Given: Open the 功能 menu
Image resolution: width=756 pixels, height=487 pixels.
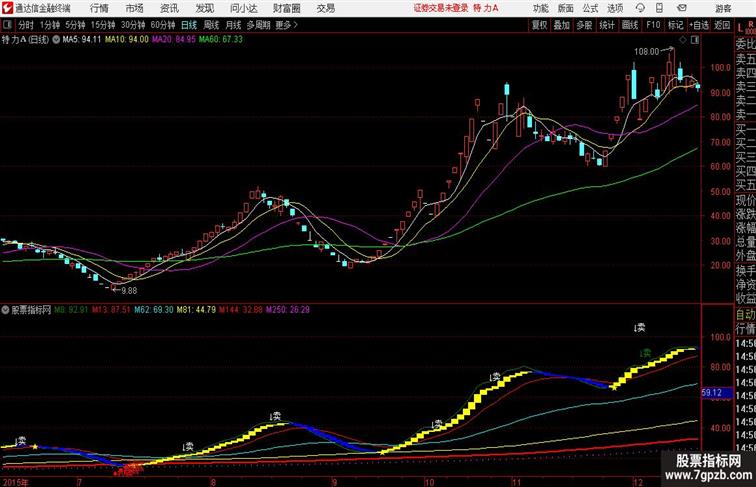Looking at the screenshot, I should (x=540, y=8).
